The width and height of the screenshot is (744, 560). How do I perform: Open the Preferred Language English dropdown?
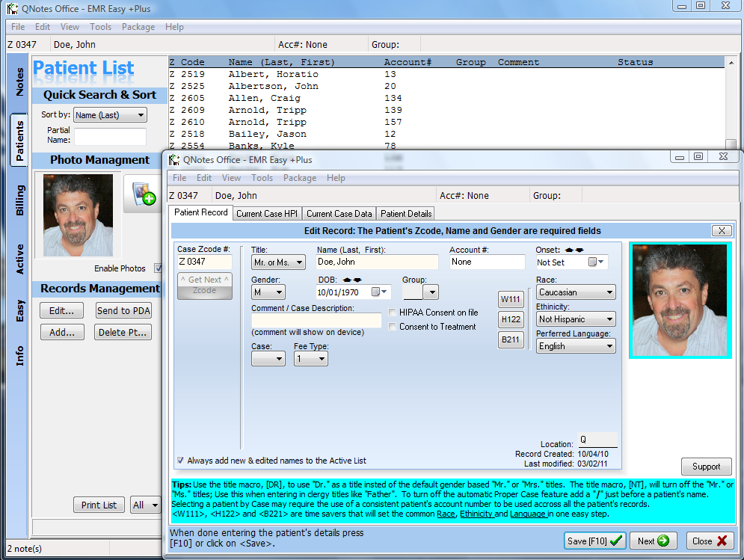tap(576, 346)
